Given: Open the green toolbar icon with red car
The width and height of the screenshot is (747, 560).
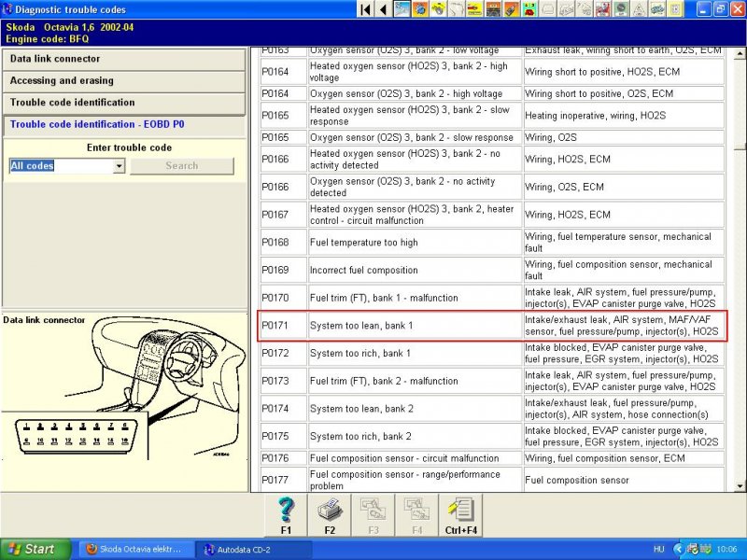Looking at the screenshot, I should pos(529,9).
